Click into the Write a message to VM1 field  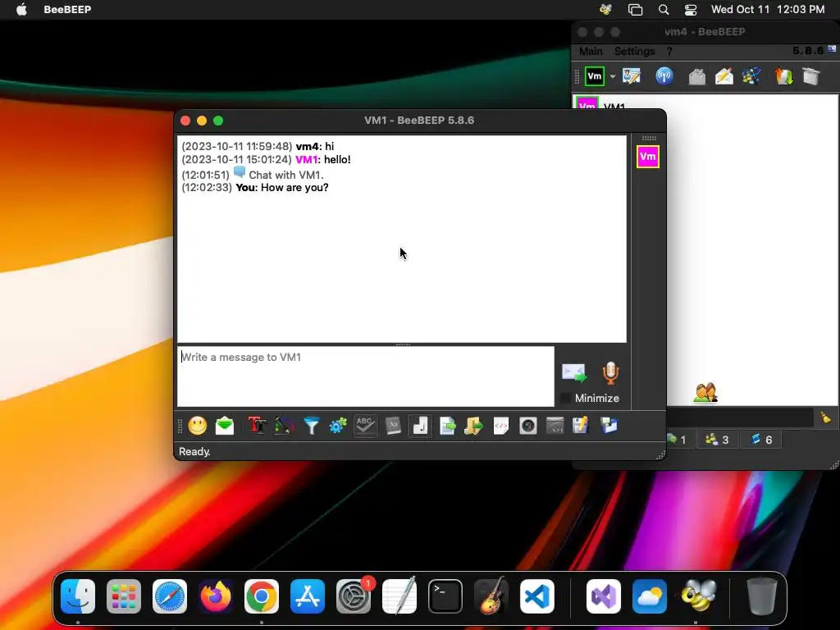[x=366, y=376]
